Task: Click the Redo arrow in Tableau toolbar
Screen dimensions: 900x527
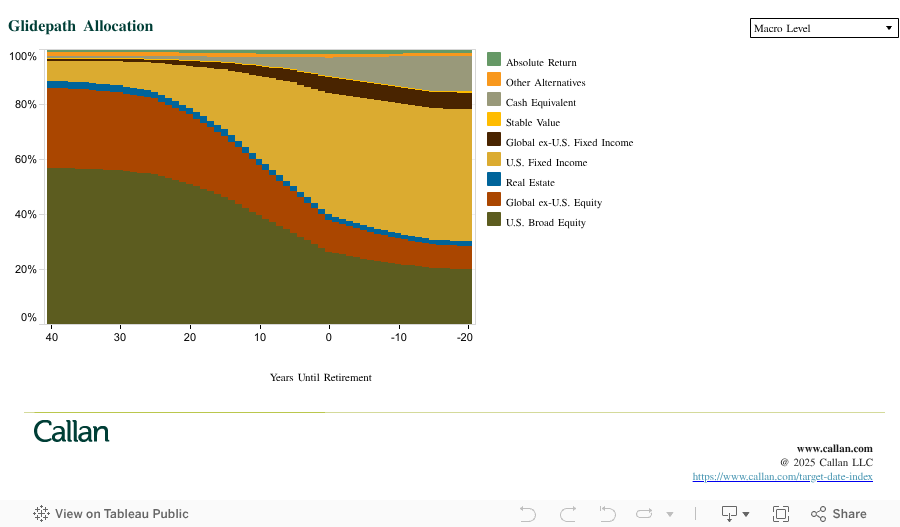Action: [x=568, y=514]
